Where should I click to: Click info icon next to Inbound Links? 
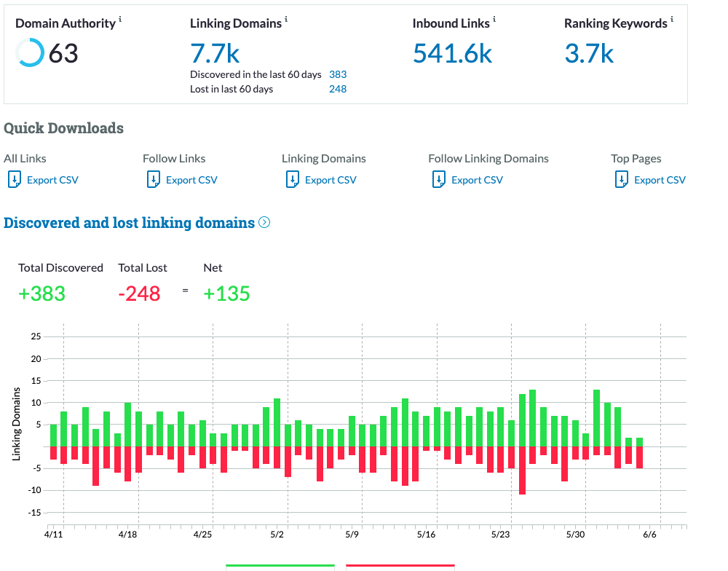494,20
